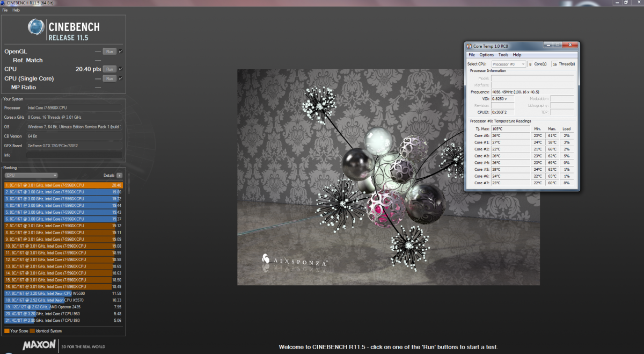Toggle the CPU (Single Core) test checkbox
The image size is (644, 354).
[121, 78]
